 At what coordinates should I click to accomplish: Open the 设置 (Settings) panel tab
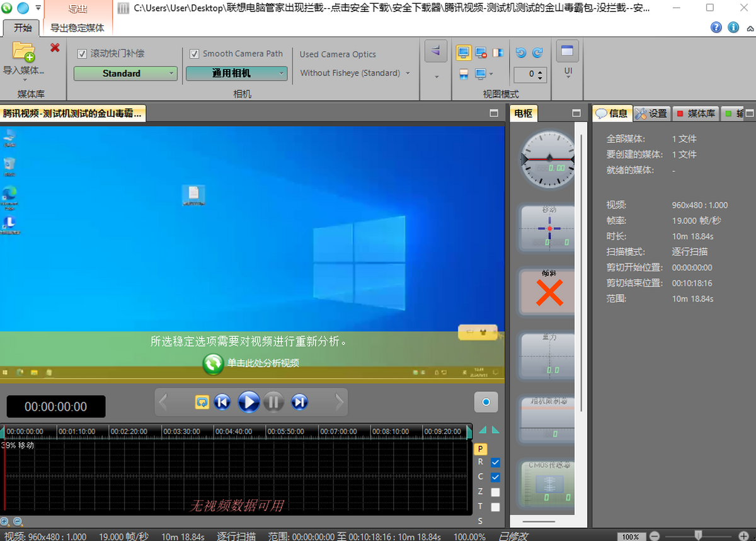point(651,113)
